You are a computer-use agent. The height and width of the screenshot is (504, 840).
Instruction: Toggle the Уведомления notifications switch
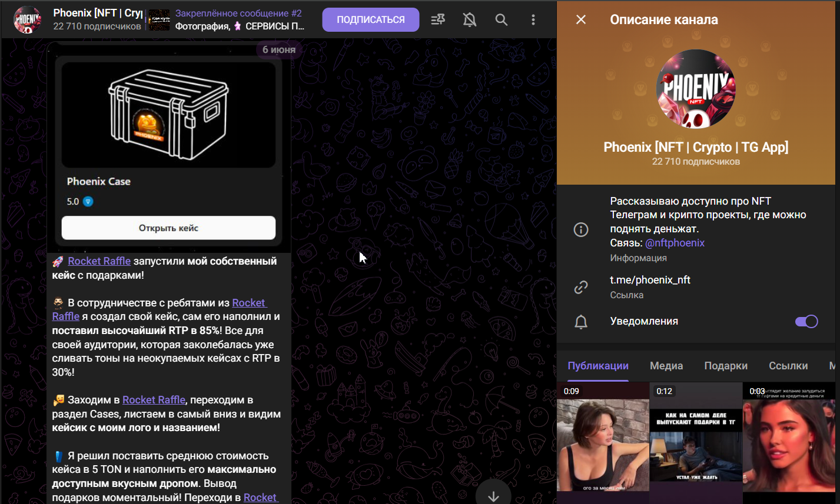click(806, 321)
